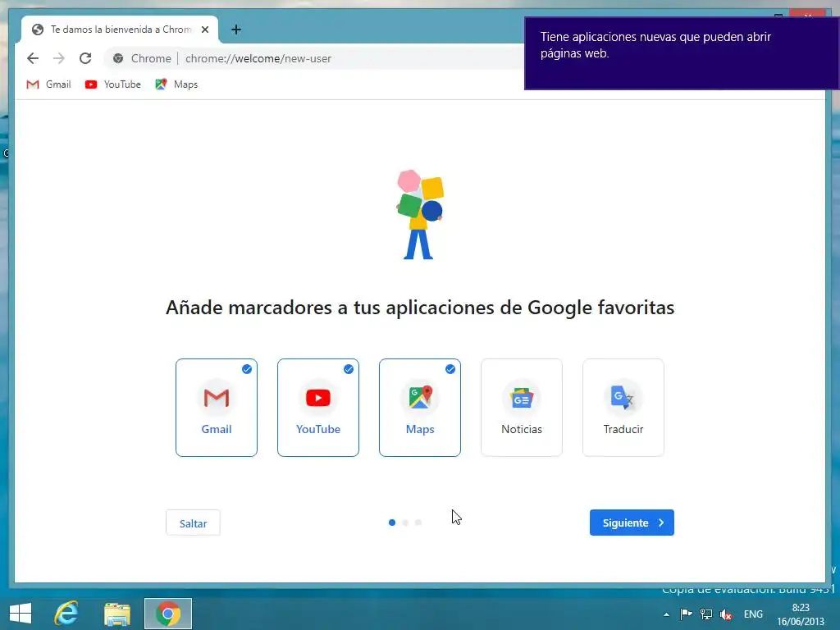Screen dimensions: 840x630
Task: Deselect the Maps app card
Action: pyautogui.click(x=420, y=408)
